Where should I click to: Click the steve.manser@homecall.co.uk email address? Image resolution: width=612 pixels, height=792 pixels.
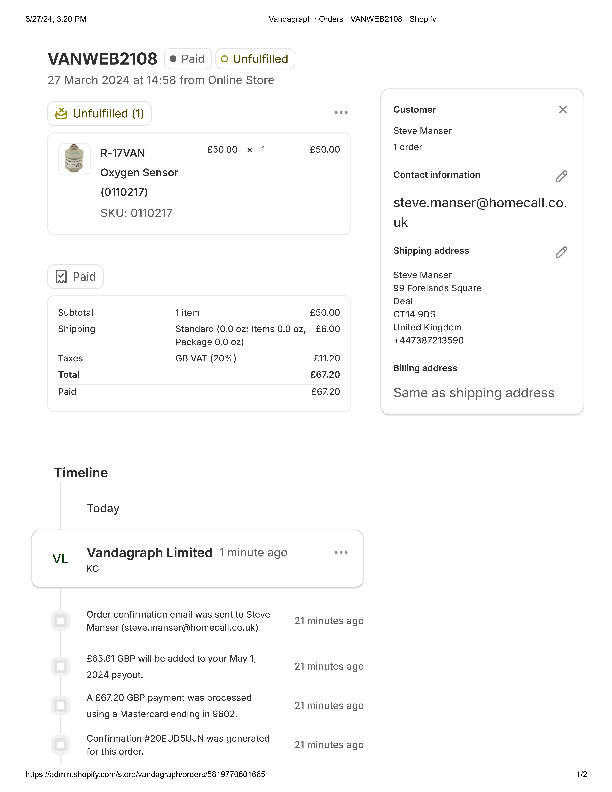pos(479,212)
